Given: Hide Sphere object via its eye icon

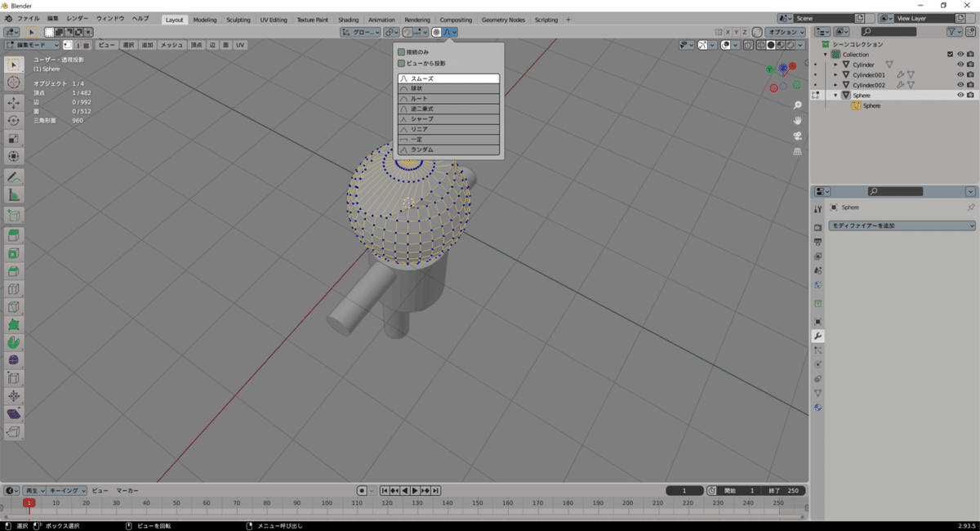Looking at the screenshot, I should [x=960, y=95].
